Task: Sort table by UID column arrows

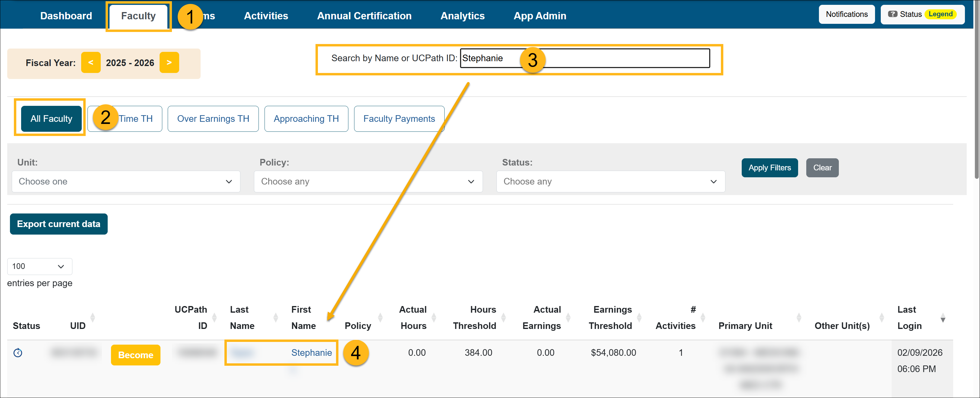Action: click(x=92, y=317)
